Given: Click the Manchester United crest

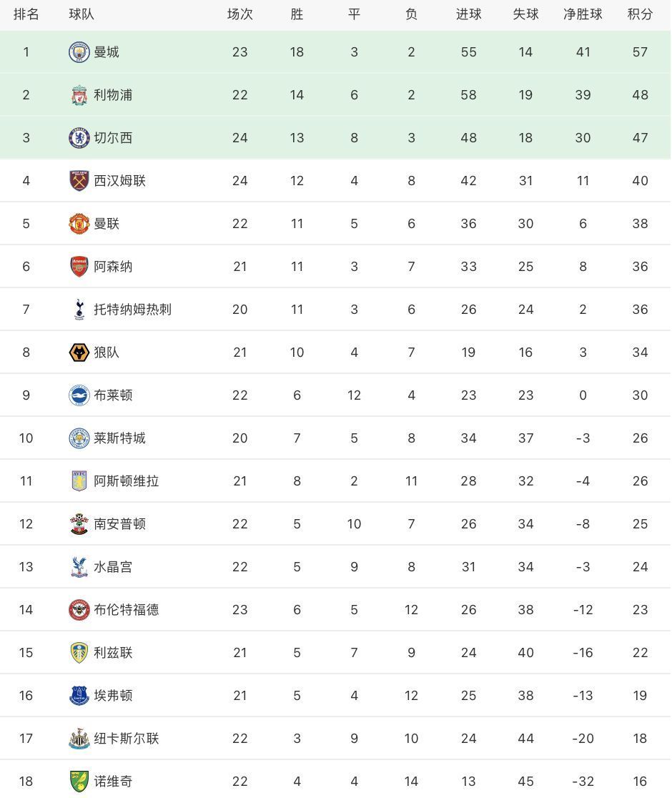Looking at the screenshot, I should click(79, 224).
